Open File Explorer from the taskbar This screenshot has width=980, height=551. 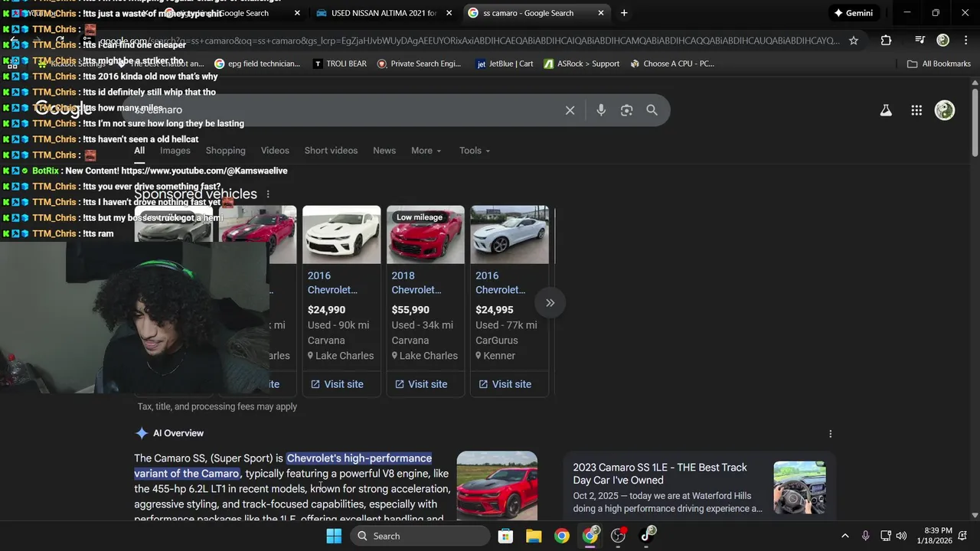[534, 536]
